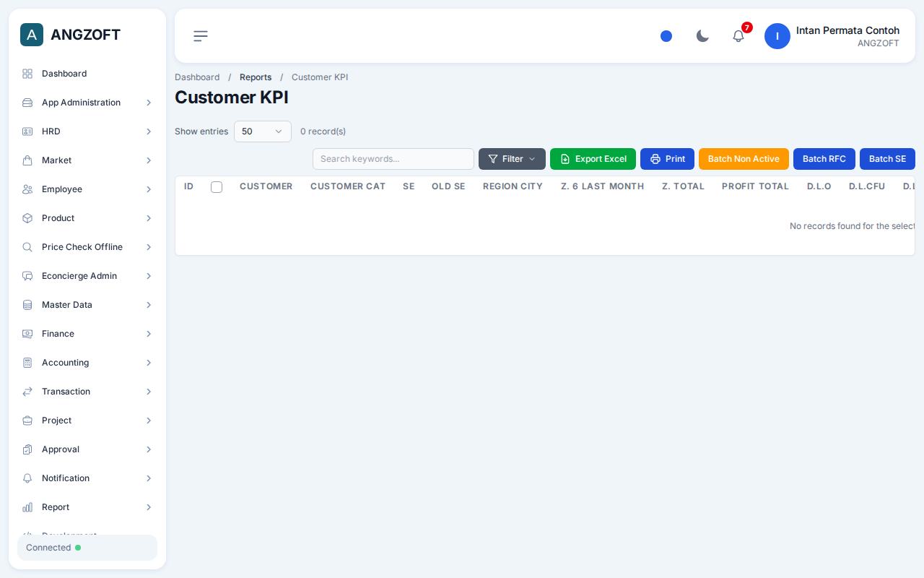
Task: Click the Accounting calculator icon
Action: pyautogui.click(x=27, y=363)
